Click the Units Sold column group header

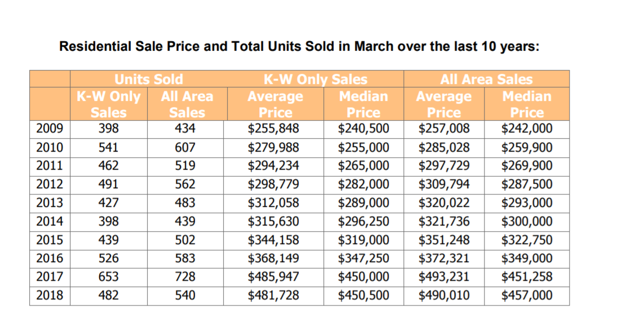(x=148, y=79)
